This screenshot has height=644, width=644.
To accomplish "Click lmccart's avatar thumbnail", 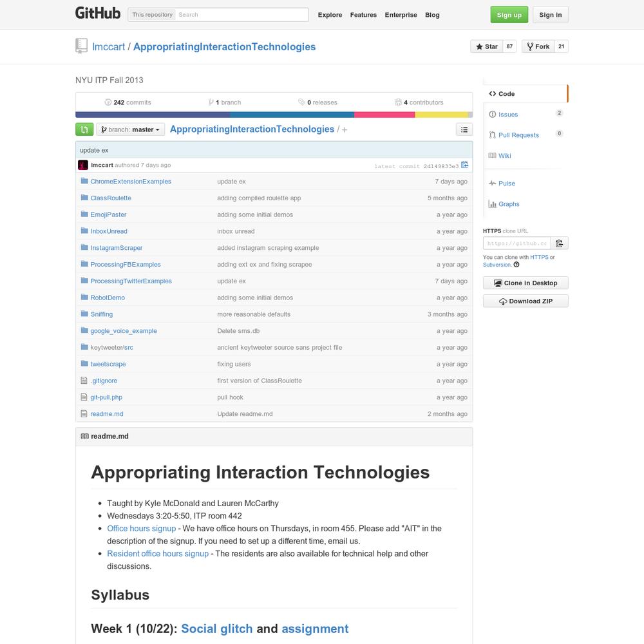I will [x=83, y=165].
